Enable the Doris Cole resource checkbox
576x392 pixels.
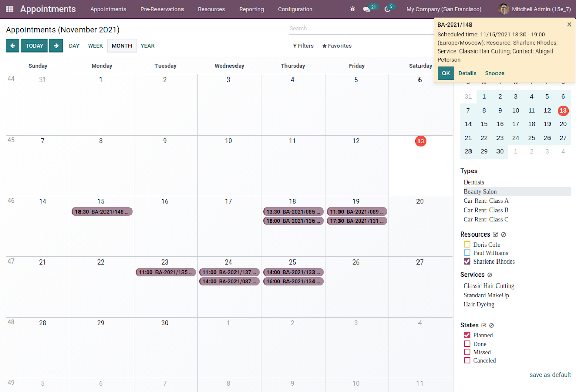click(467, 245)
